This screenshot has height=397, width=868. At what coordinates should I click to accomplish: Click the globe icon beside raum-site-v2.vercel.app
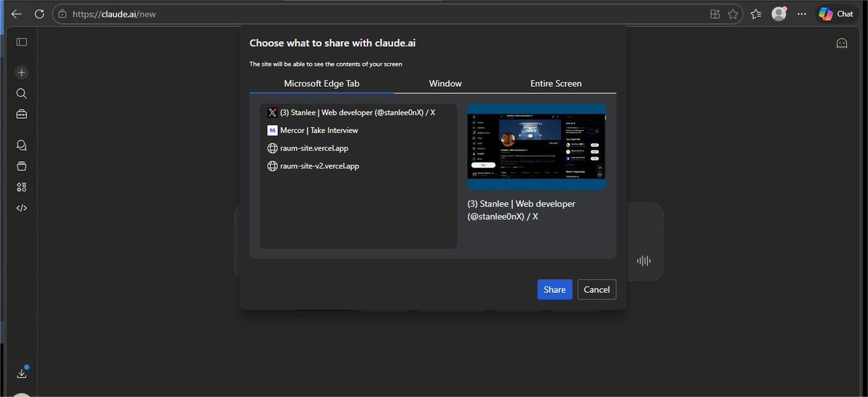272,166
